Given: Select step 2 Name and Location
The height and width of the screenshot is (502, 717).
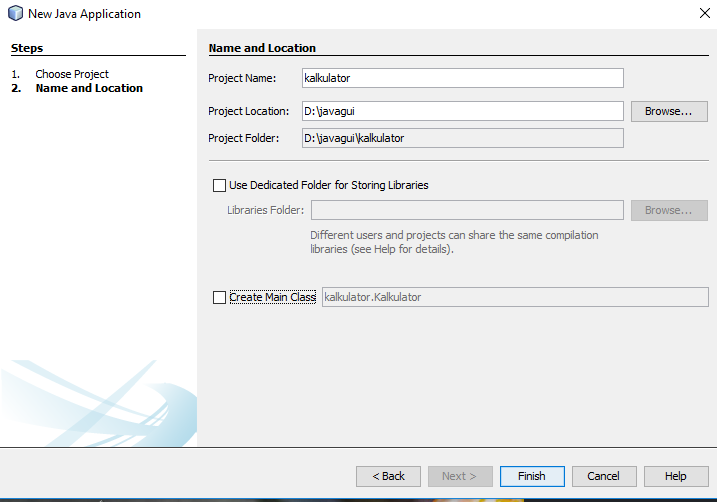Looking at the screenshot, I should [89, 88].
